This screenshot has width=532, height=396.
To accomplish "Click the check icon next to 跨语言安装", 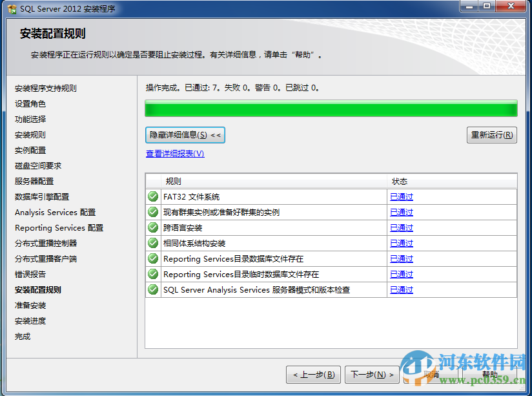I will point(153,227).
